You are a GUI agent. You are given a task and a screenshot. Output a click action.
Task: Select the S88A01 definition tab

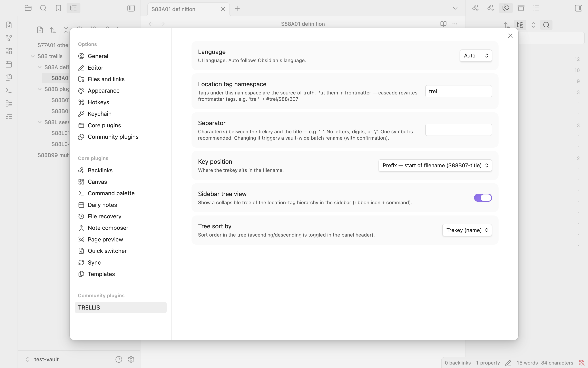point(189,9)
